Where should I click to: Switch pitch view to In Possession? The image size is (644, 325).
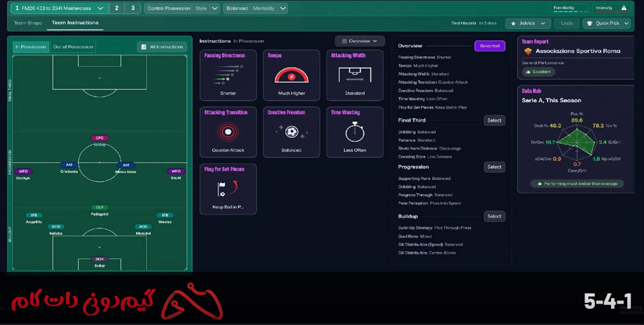31,47
